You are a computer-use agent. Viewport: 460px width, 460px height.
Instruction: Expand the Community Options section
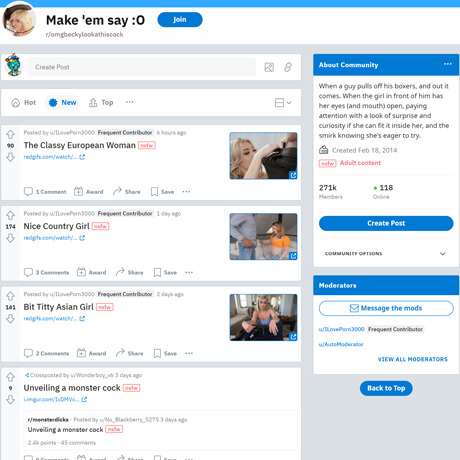point(386,254)
